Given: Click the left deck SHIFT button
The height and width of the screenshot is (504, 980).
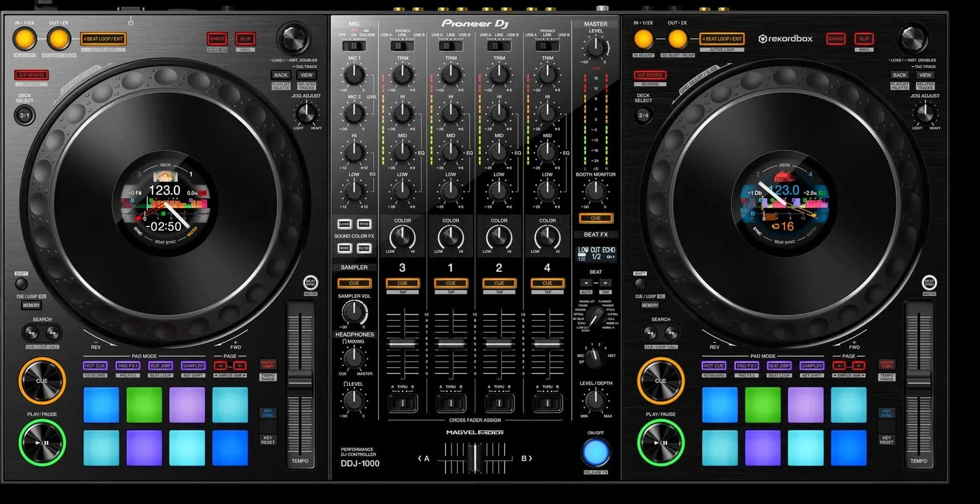Looking at the screenshot, I should [x=21, y=284].
